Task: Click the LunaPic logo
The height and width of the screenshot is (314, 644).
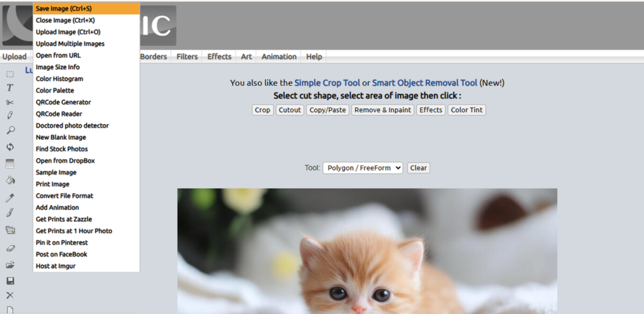Action: pos(89,26)
